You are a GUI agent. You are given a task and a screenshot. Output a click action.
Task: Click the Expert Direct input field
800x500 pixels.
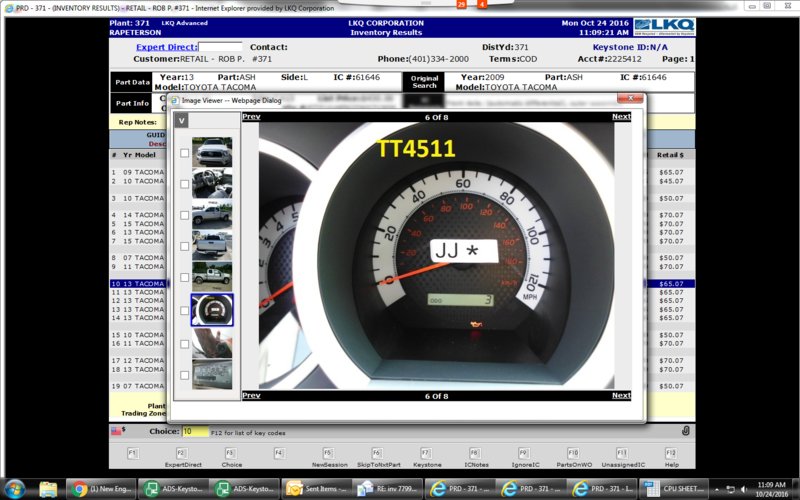220,47
